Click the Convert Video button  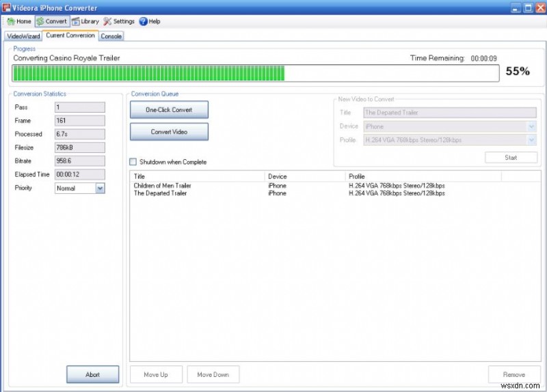(169, 132)
